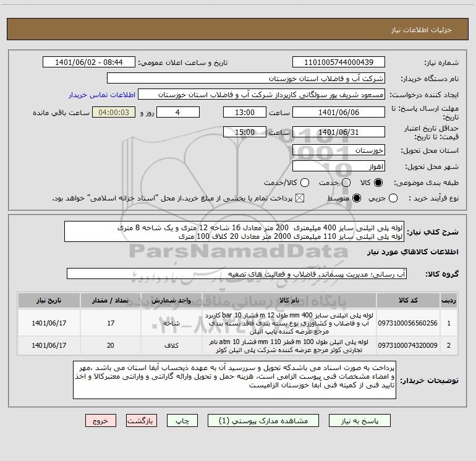Screen dimensions: 476x461
Task: Click the buyer notes text box
Action: click(x=234, y=380)
